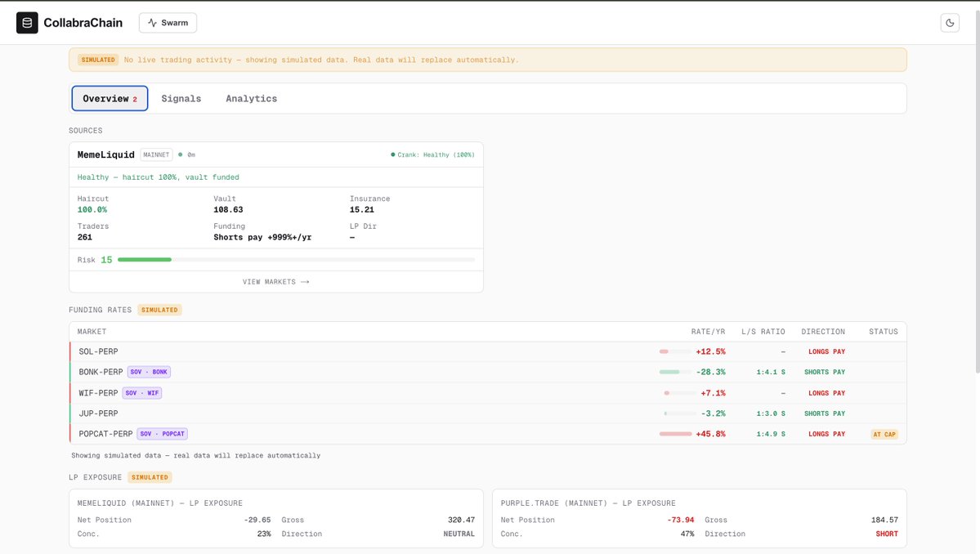
Task: Click the SIMULATED badge in the warning banner
Action: coord(98,59)
